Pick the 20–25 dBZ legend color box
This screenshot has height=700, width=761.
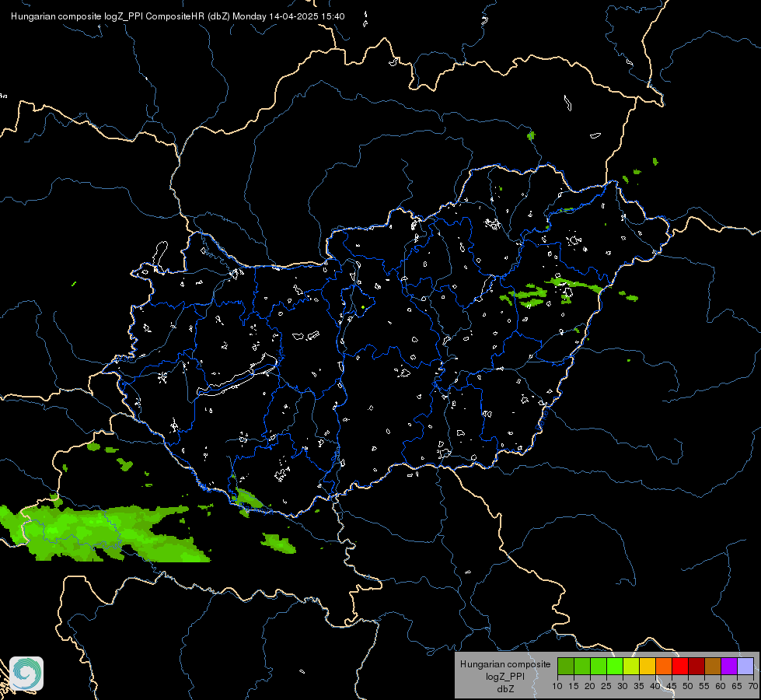pos(599,666)
